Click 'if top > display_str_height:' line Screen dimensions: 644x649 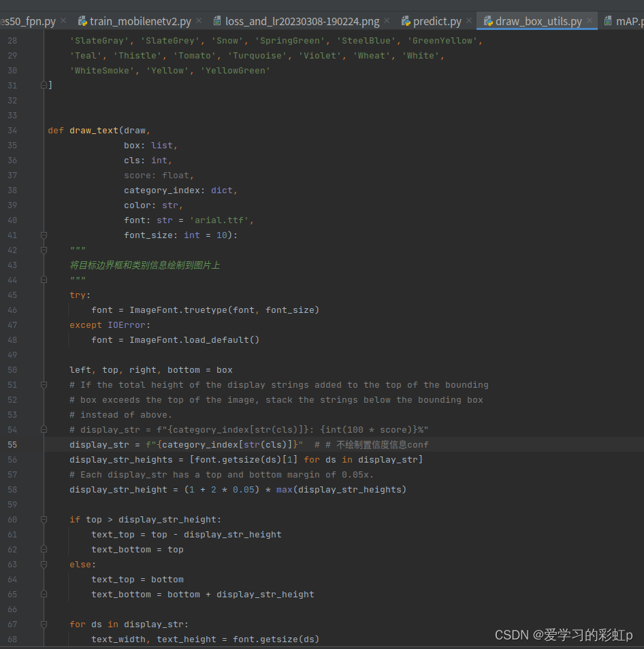[146, 520]
